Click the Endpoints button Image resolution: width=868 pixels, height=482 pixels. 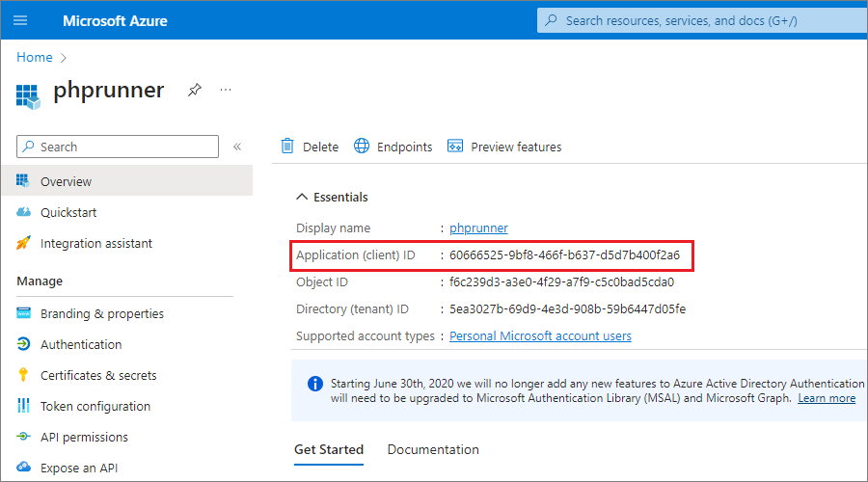pos(393,147)
